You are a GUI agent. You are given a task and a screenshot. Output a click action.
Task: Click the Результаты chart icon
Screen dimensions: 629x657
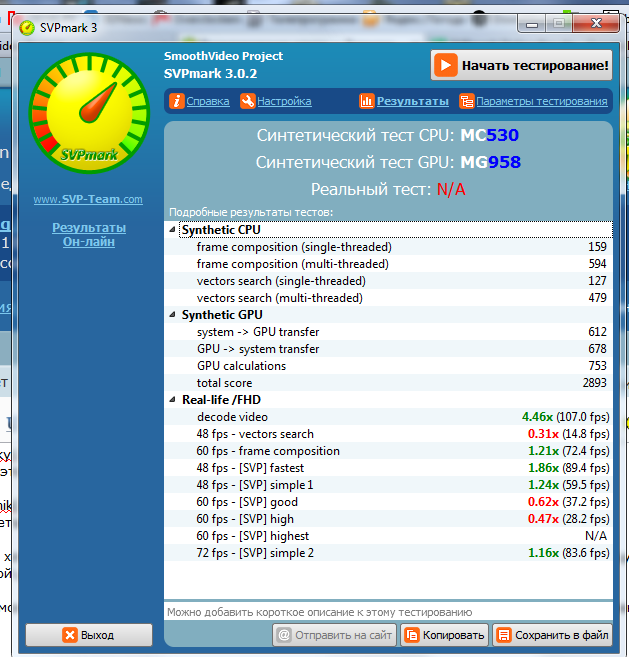367,101
